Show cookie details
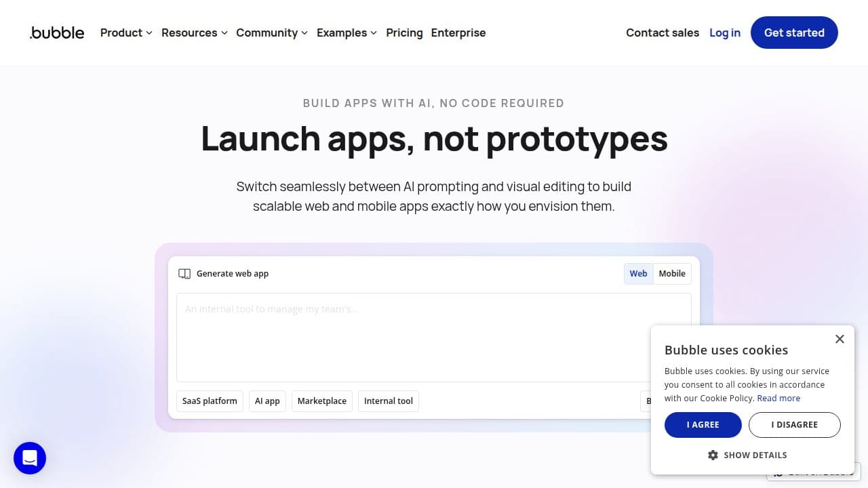Screen dimensions: 868x488 [747, 455]
